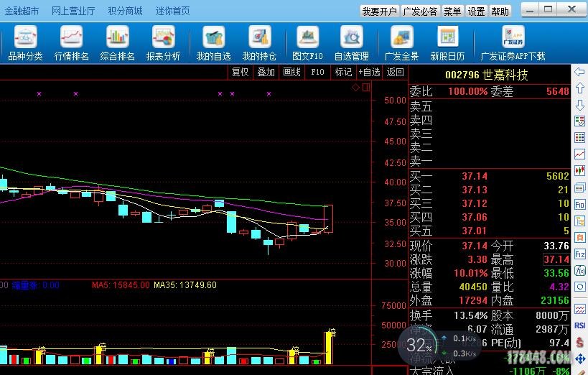Image resolution: width=588 pixels, height=375 pixels.
Task: Click 买二 bid price 37.13
Action: (x=475, y=190)
